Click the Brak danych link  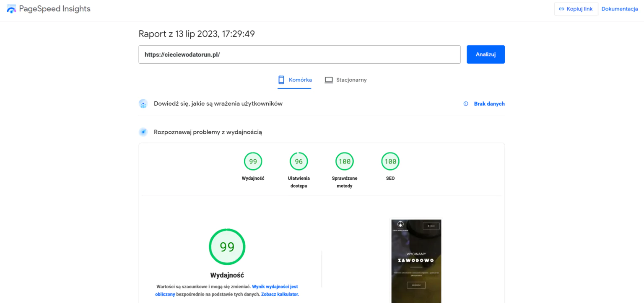point(489,104)
